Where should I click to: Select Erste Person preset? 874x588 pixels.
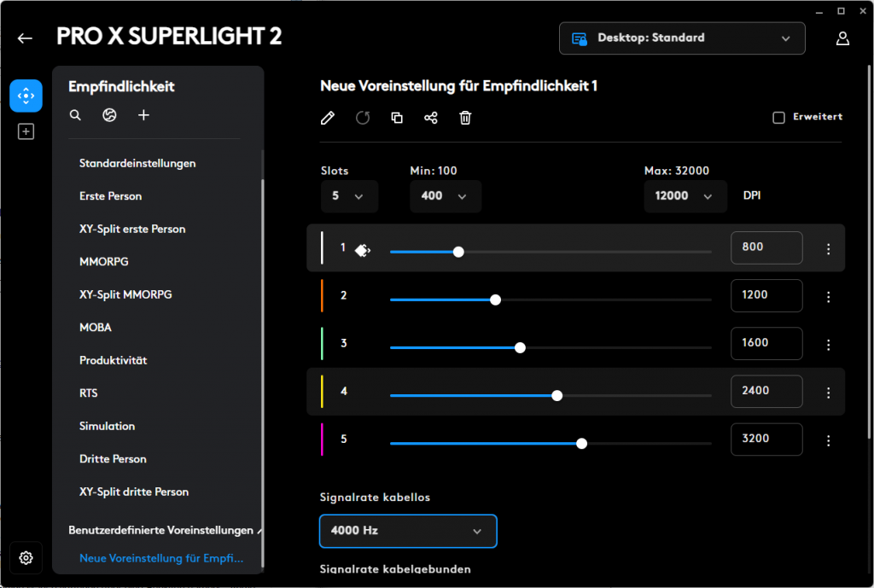[x=110, y=196]
